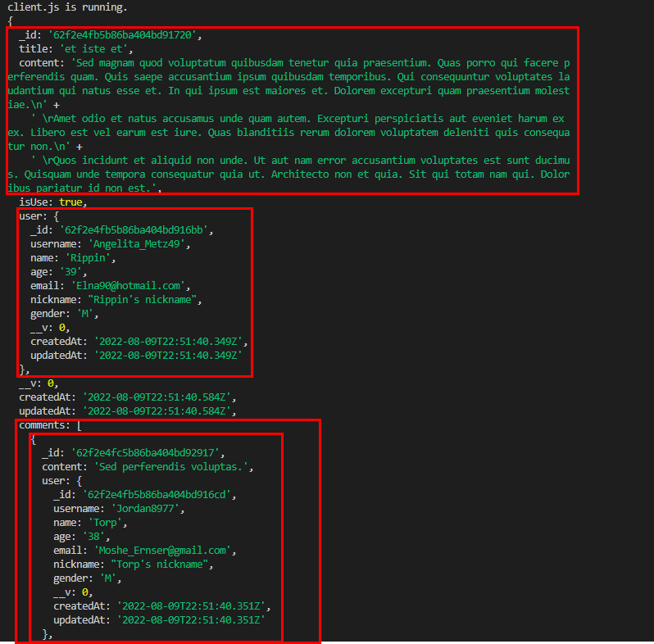Screen dimensions: 654x644
Task: Select the username 'Jordan8977'
Action: pyautogui.click(x=145, y=509)
